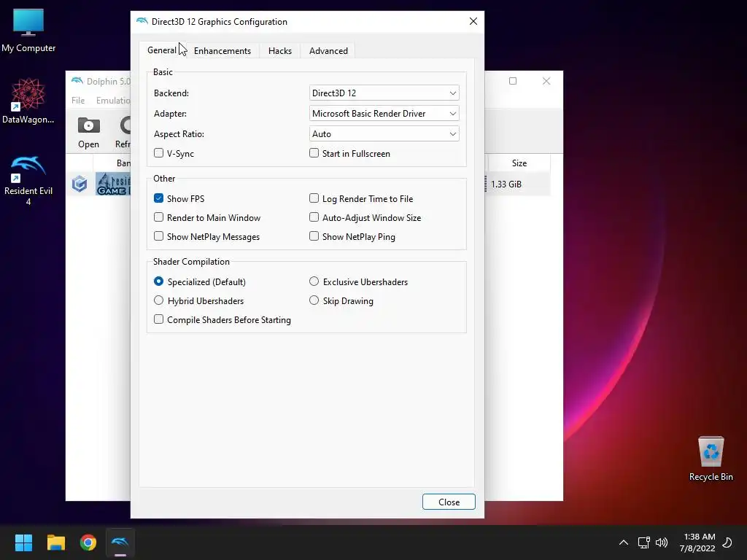The width and height of the screenshot is (747, 560).
Task: Open the Recycle Bin icon
Action: tap(711, 458)
